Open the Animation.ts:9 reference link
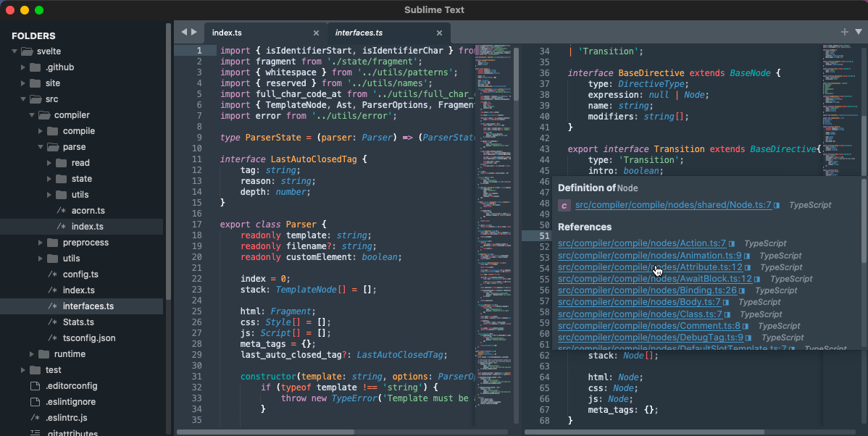 [649, 256]
